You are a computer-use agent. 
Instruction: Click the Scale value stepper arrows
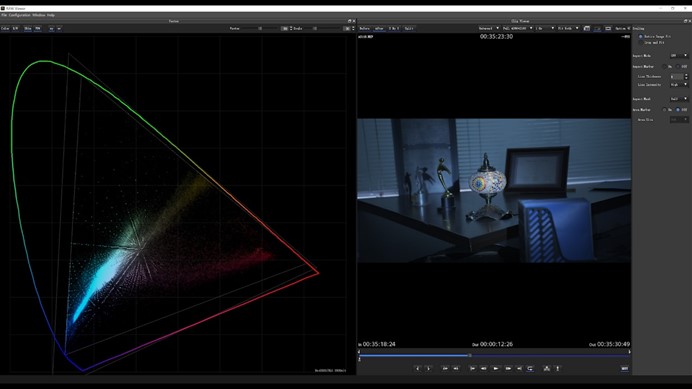353,28
